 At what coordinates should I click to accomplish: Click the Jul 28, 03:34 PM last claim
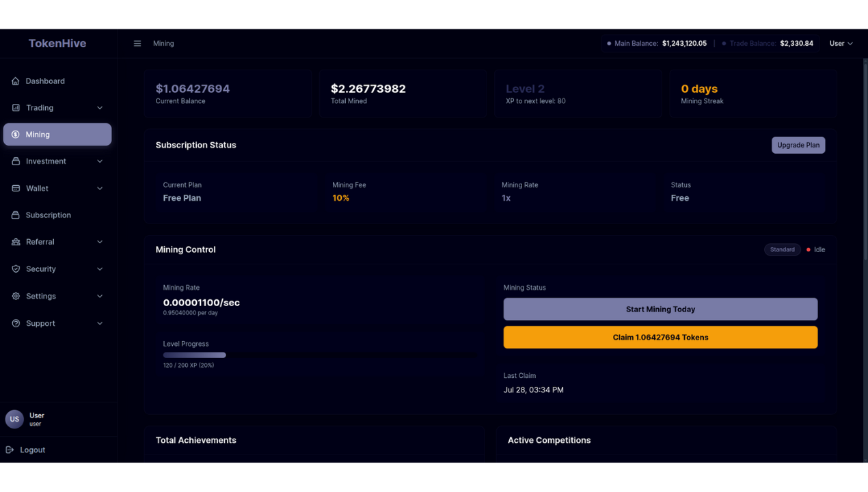click(x=534, y=390)
